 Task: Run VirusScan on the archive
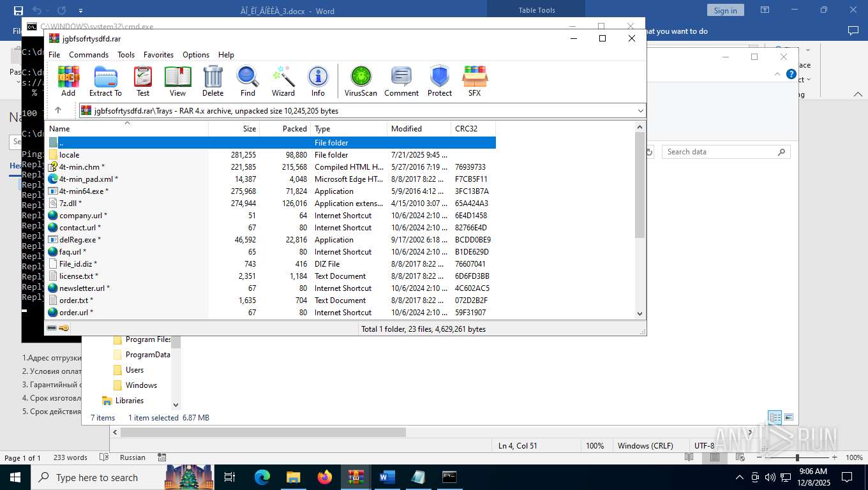pyautogui.click(x=361, y=81)
